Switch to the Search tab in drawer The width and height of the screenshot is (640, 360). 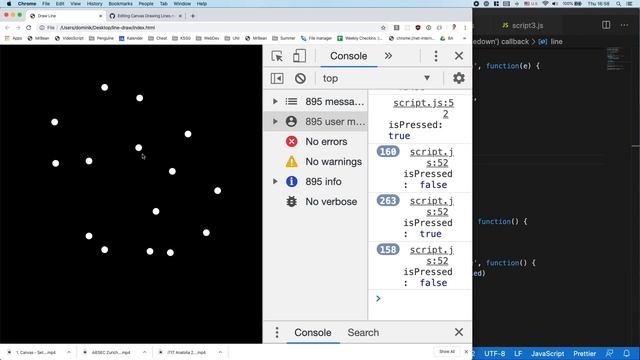(x=363, y=332)
